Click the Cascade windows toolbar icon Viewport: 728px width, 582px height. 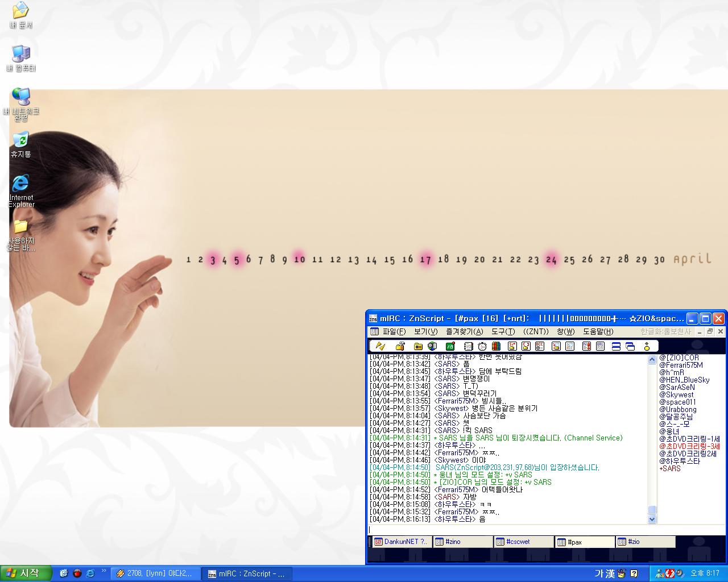[630, 346]
